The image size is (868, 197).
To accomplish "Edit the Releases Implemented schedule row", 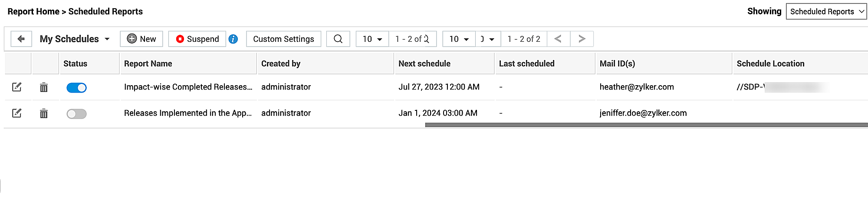I will 17,114.
